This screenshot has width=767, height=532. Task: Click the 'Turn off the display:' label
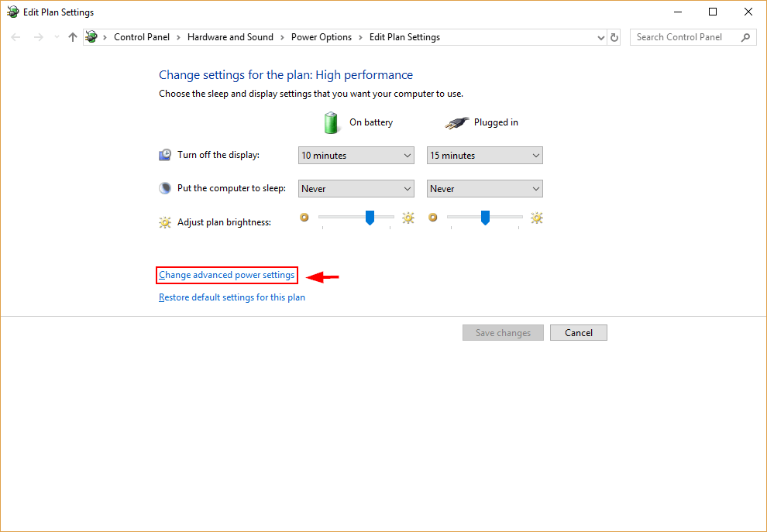tap(218, 155)
